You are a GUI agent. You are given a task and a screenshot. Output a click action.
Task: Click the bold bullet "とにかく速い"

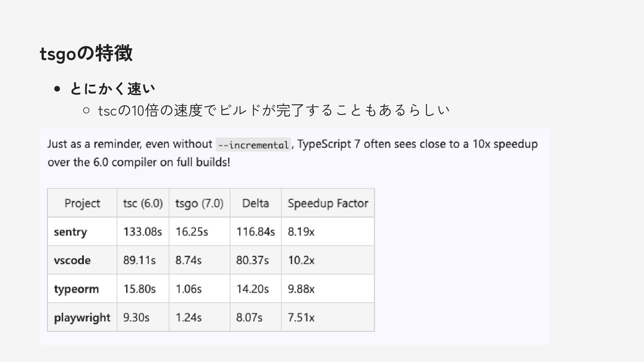click(112, 89)
